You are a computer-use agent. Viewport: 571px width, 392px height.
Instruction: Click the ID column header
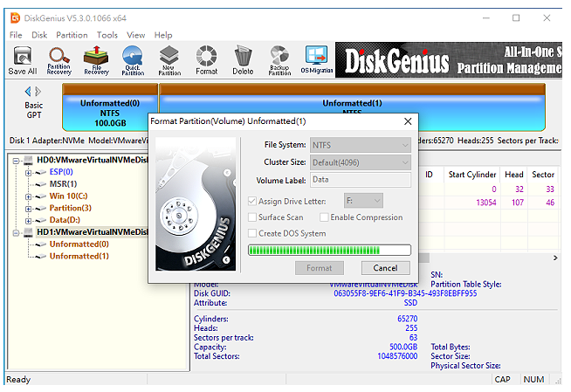tap(429, 175)
